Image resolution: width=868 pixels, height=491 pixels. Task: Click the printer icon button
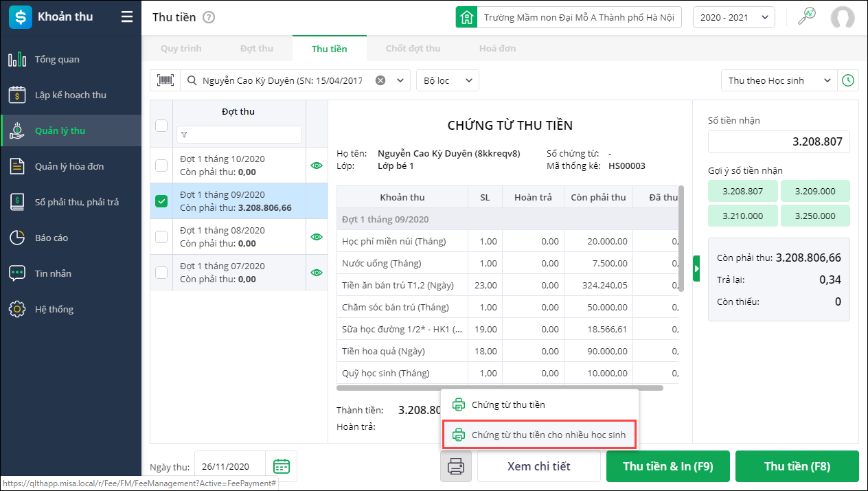pos(455,466)
